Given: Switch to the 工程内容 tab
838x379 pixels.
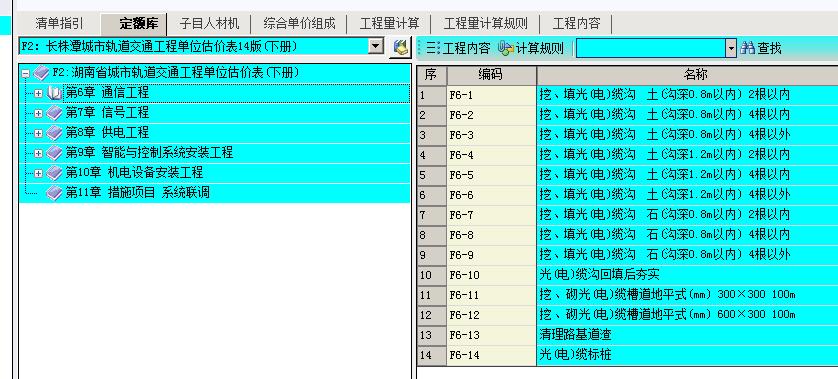Looking at the screenshot, I should pos(576,24).
